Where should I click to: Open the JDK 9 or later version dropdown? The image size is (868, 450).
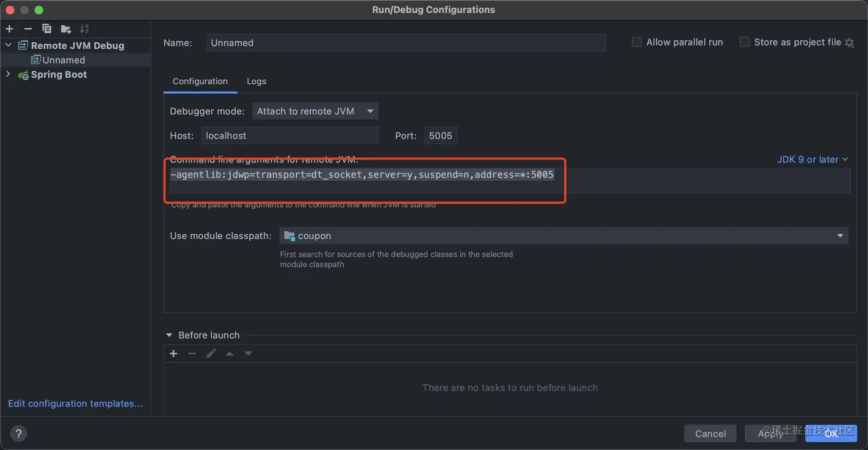(x=812, y=160)
